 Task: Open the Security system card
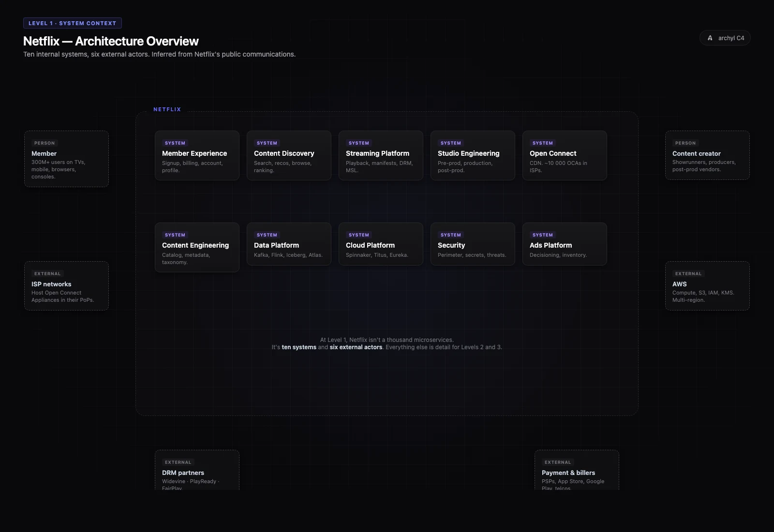473,244
